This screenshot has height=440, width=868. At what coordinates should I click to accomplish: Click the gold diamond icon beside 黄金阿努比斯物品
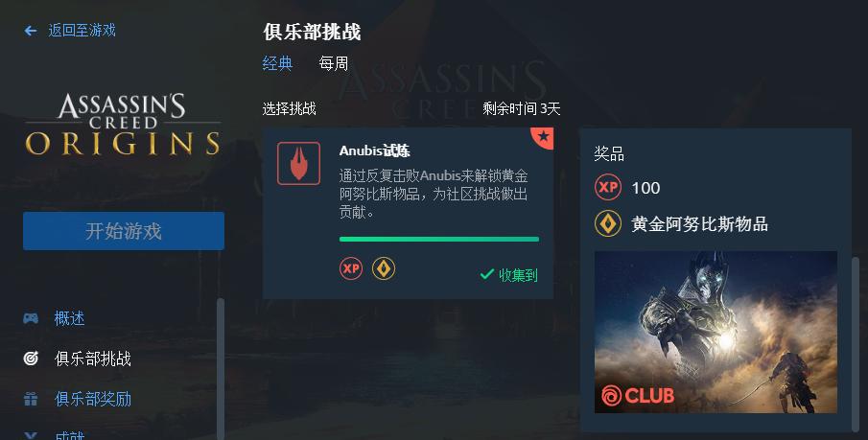click(608, 224)
